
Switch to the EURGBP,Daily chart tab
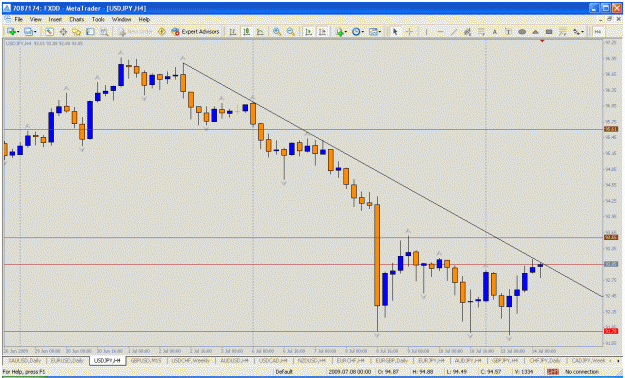[392, 360]
